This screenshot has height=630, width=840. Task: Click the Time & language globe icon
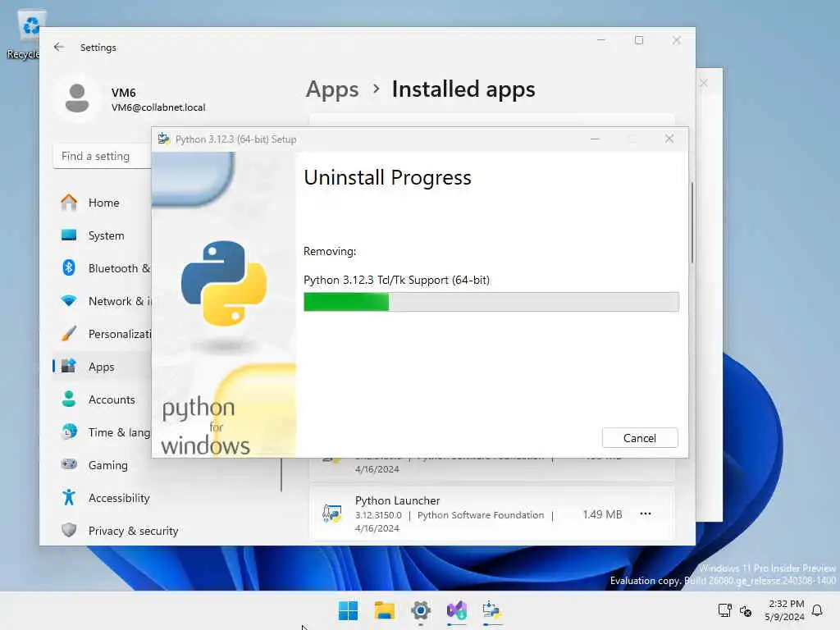click(x=69, y=431)
